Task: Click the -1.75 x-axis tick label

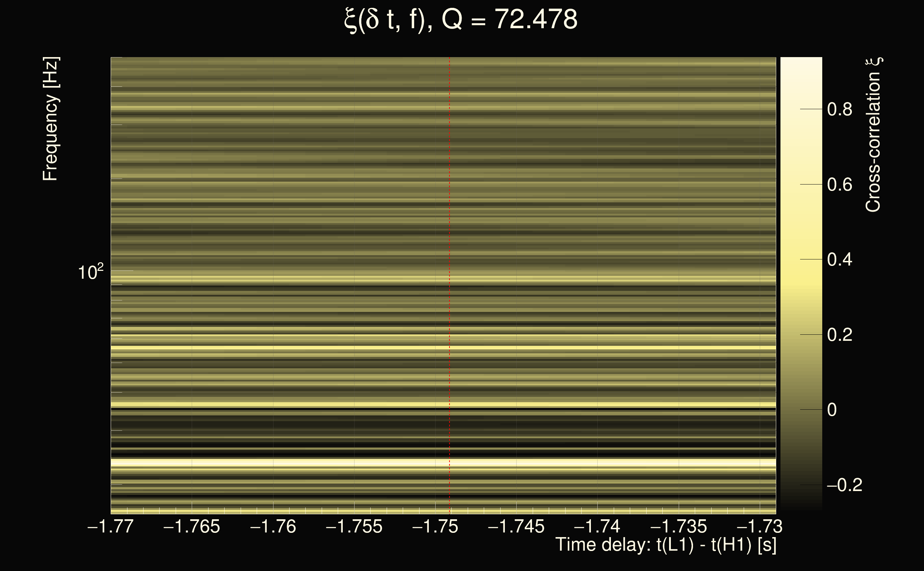Action: (x=435, y=526)
